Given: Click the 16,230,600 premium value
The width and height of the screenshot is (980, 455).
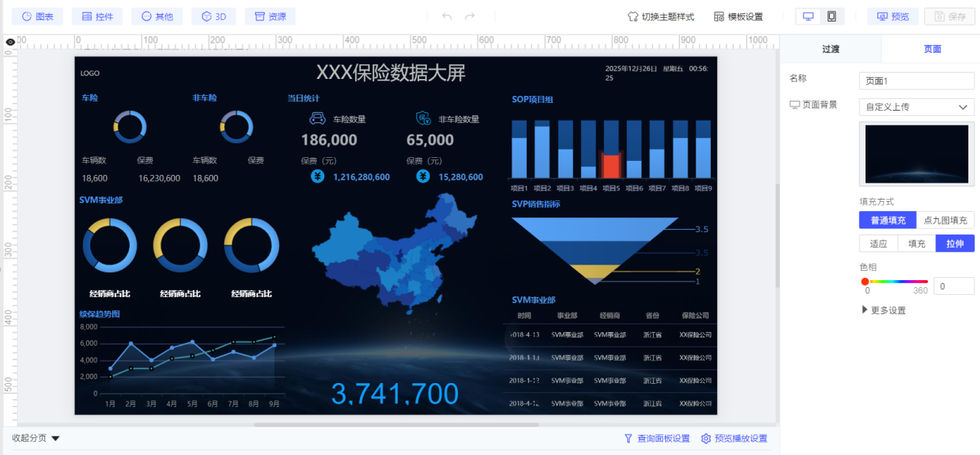Looking at the screenshot, I should 159,178.
